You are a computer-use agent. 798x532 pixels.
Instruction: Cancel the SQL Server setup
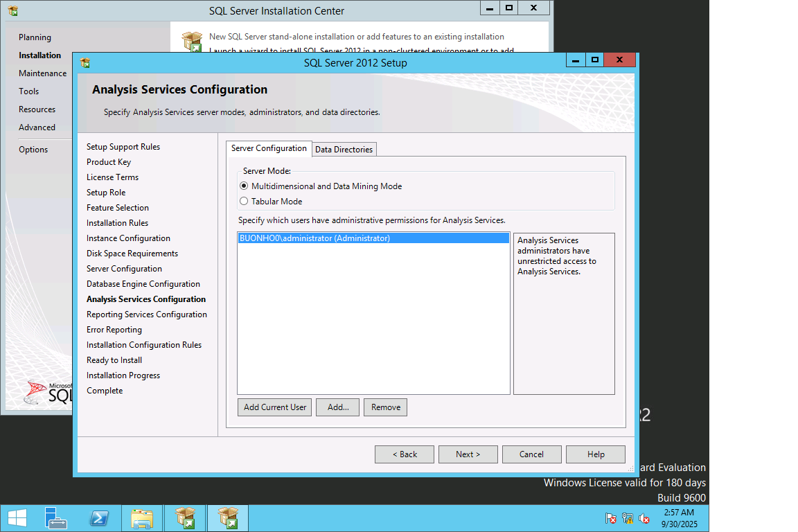coord(532,454)
